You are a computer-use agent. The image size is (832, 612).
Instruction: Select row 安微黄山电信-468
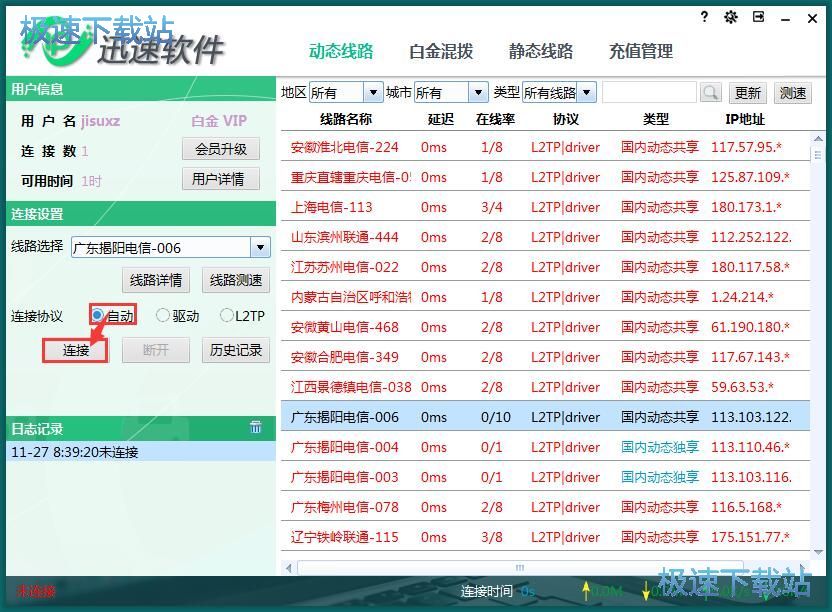[545, 326]
